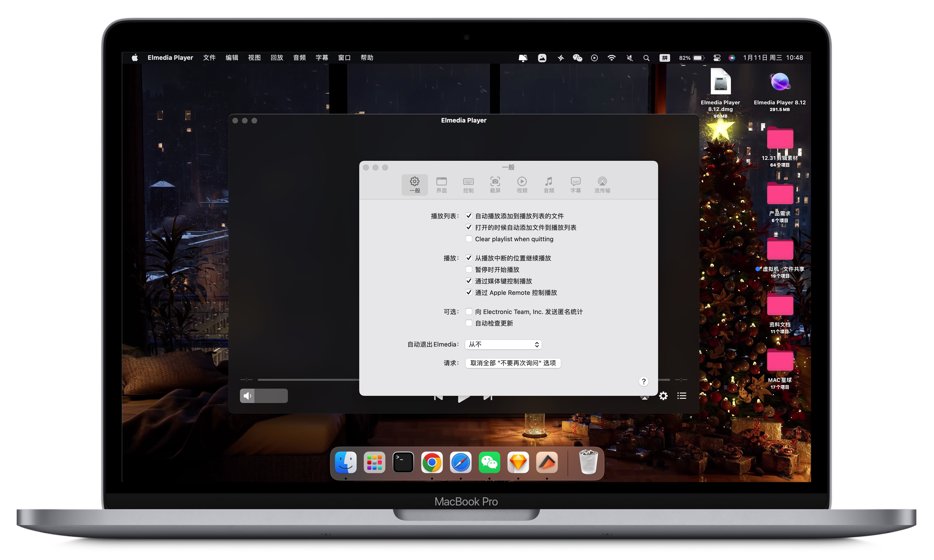Click the input method menu bar icon
The height and width of the screenshot is (560, 934).
click(x=664, y=58)
